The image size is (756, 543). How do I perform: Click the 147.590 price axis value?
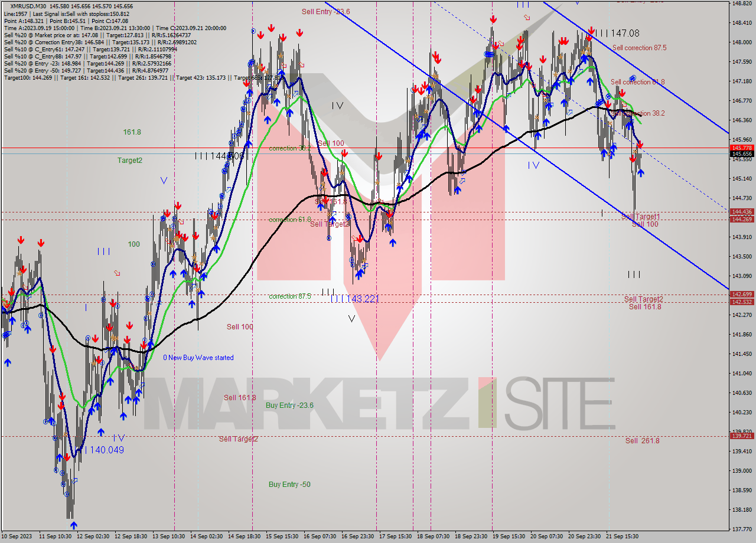click(x=742, y=62)
